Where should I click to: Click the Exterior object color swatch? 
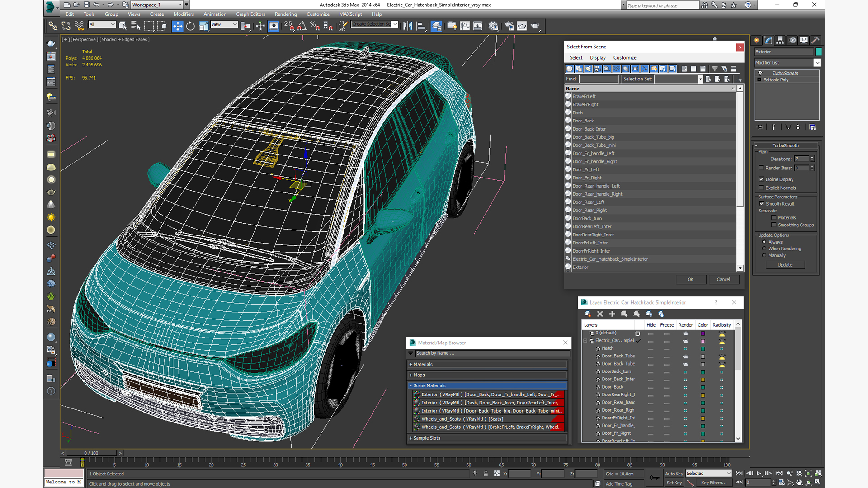[x=818, y=52]
